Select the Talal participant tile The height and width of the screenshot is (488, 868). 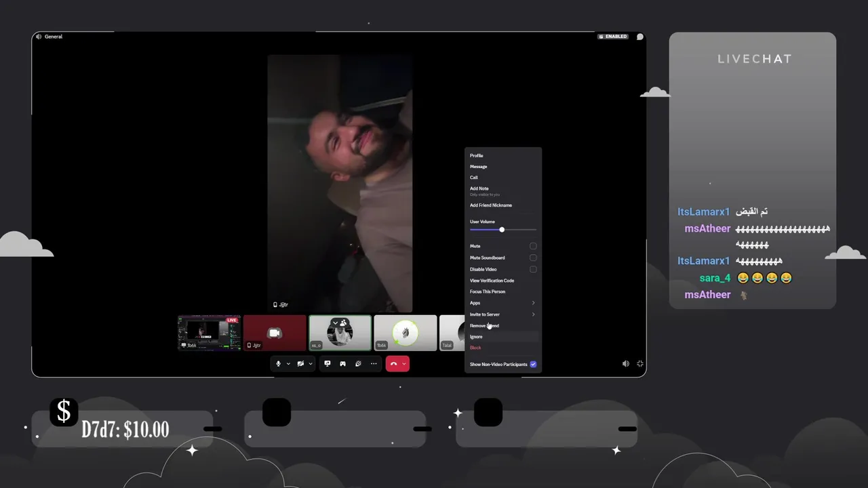452,333
